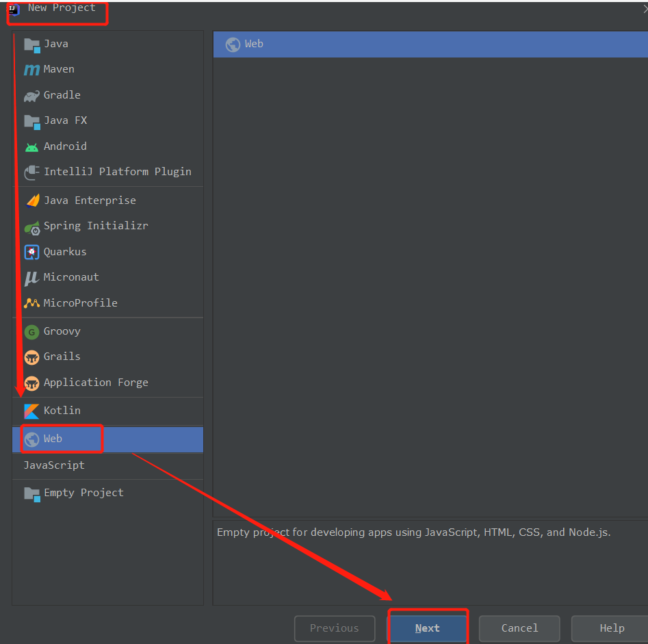The height and width of the screenshot is (644, 648).
Task: Click the Gradle elephant icon
Action: [32, 96]
